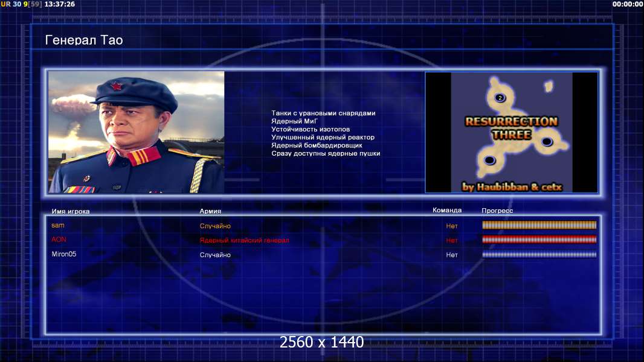Click the "Армия" column header
The image size is (644, 362).
pos(210,211)
